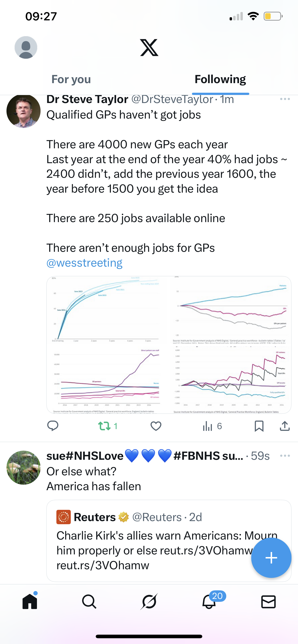Open the profile avatar menu

[26, 47]
